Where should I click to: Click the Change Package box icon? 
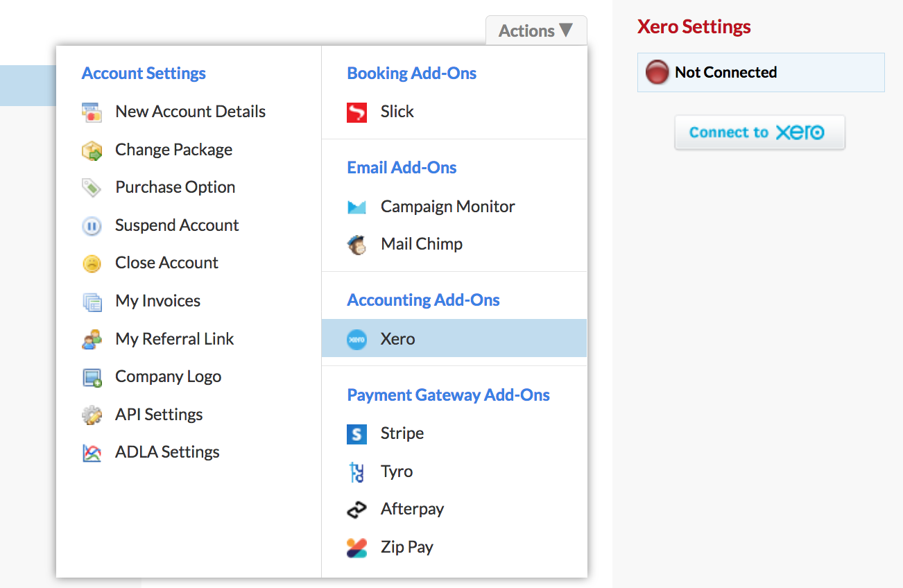click(x=92, y=150)
